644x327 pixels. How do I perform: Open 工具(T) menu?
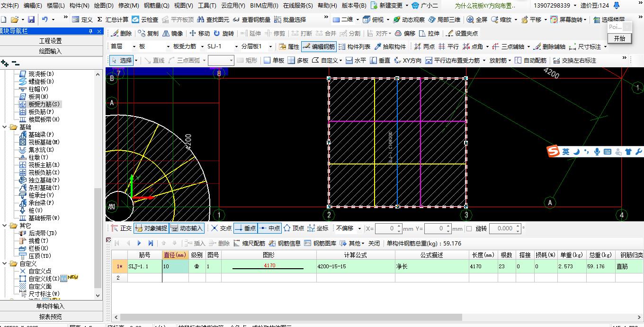[207, 6]
